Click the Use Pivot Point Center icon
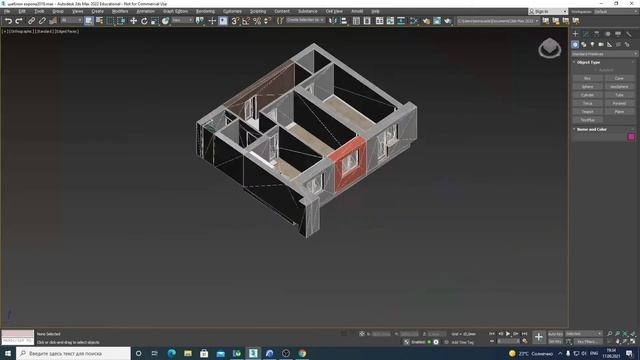The width and height of the screenshot is (640, 360). click(200, 21)
